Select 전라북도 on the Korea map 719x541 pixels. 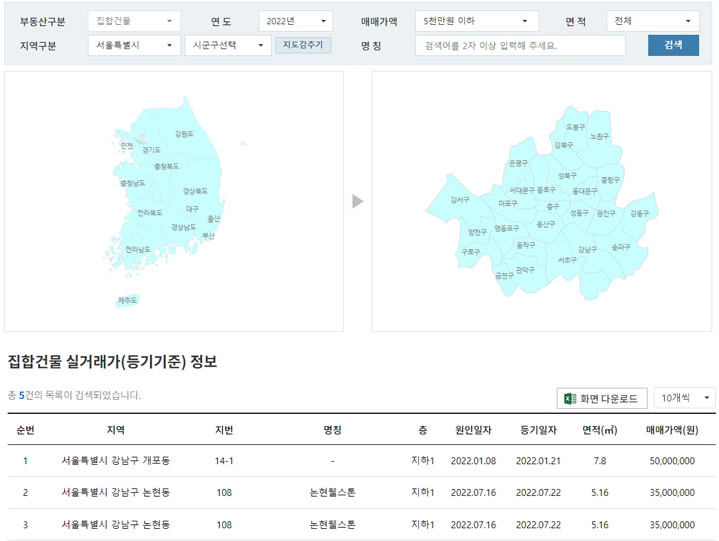click(150, 213)
